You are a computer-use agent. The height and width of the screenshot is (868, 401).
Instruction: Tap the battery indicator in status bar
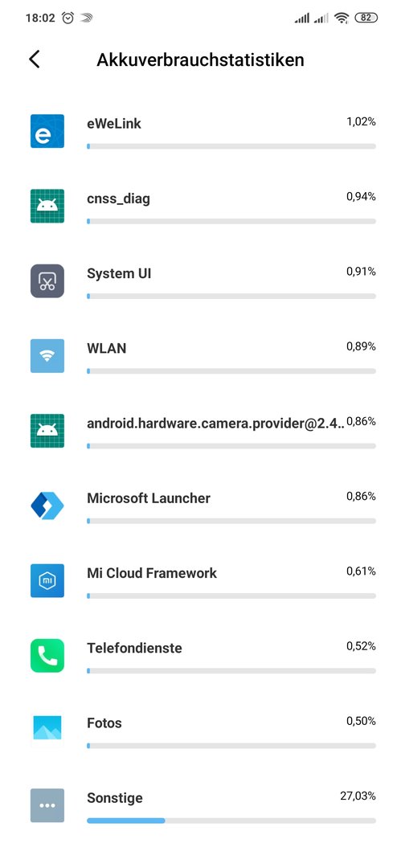point(366,18)
